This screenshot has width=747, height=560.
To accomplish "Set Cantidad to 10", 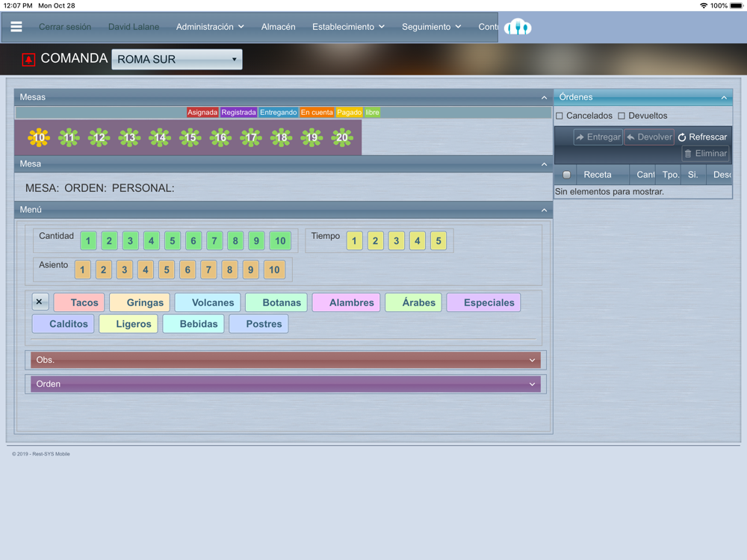I will (280, 241).
